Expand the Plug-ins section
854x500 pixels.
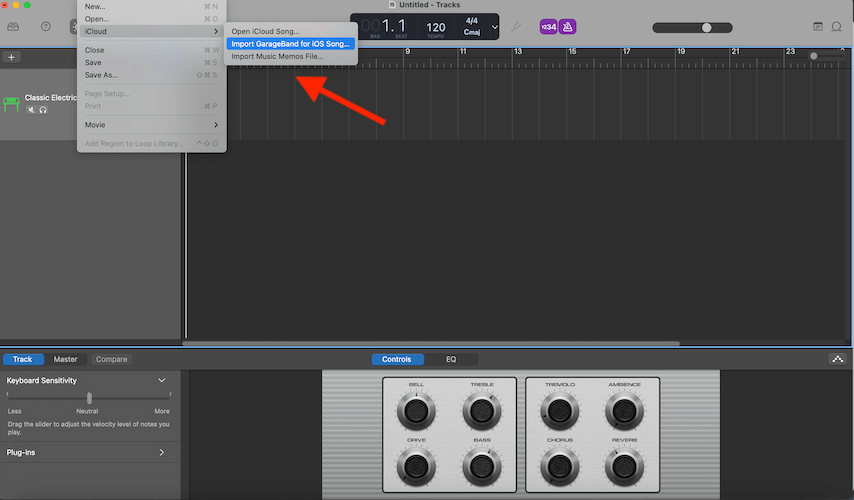[162, 453]
